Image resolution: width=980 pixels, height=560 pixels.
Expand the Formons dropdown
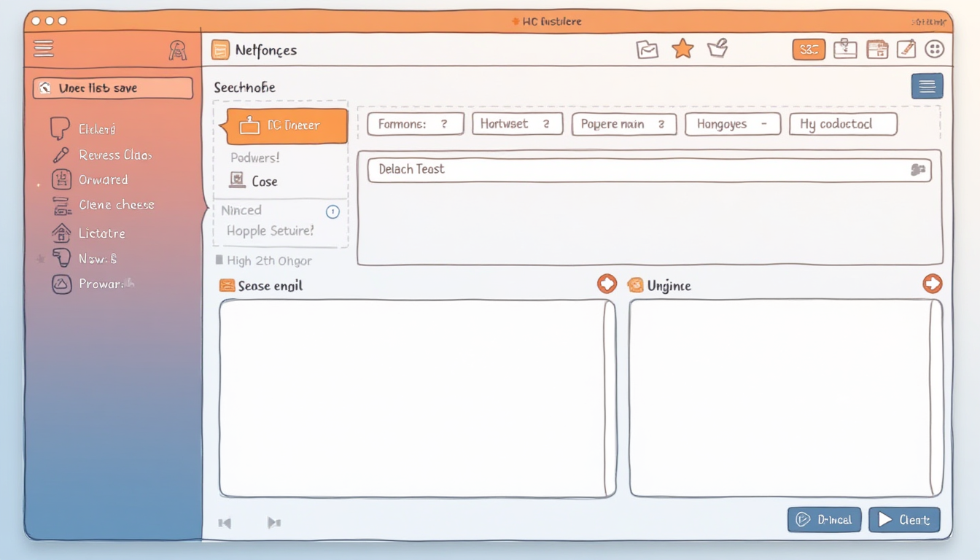coord(415,124)
